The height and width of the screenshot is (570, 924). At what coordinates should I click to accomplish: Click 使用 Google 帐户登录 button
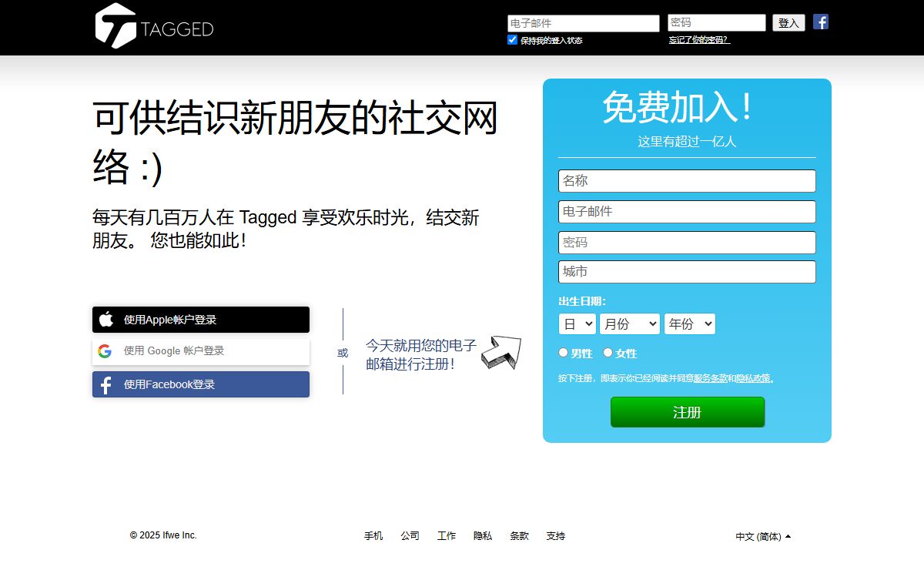201,351
